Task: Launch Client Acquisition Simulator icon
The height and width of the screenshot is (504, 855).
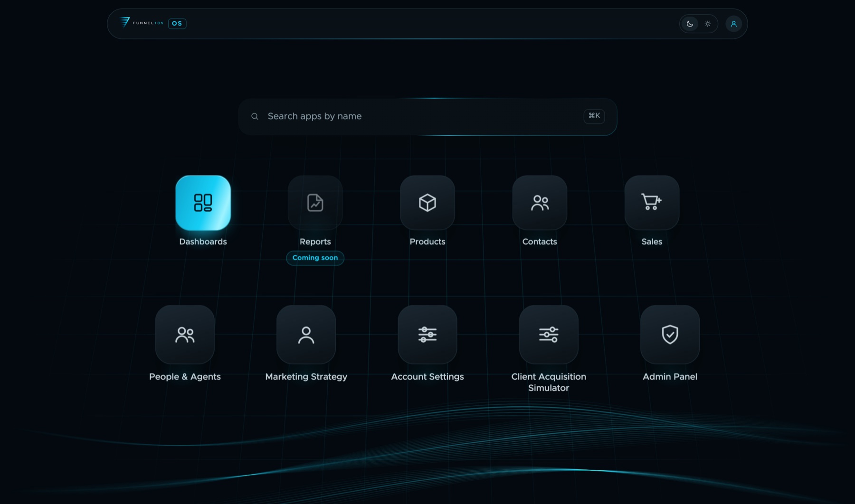Action: tap(549, 335)
